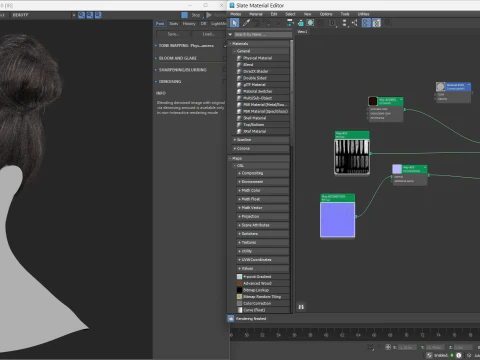Toggle the Parameter Editor panel icon
This screenshot has width=480, height=360.
[376, 23]
